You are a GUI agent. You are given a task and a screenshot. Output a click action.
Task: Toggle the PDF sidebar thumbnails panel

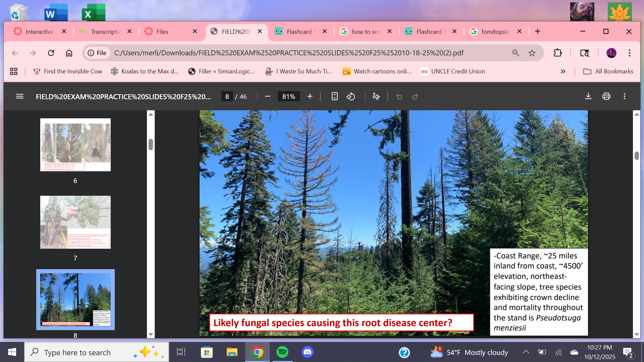click(x=20, y=97)
